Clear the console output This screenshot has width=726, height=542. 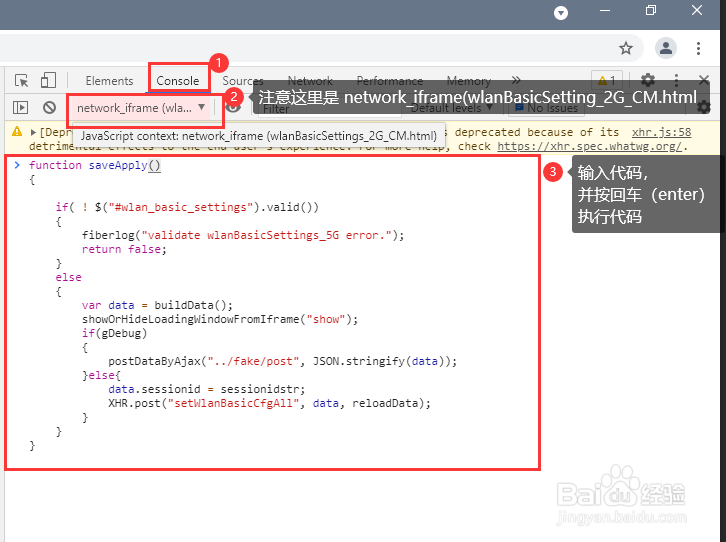[50, 107]
